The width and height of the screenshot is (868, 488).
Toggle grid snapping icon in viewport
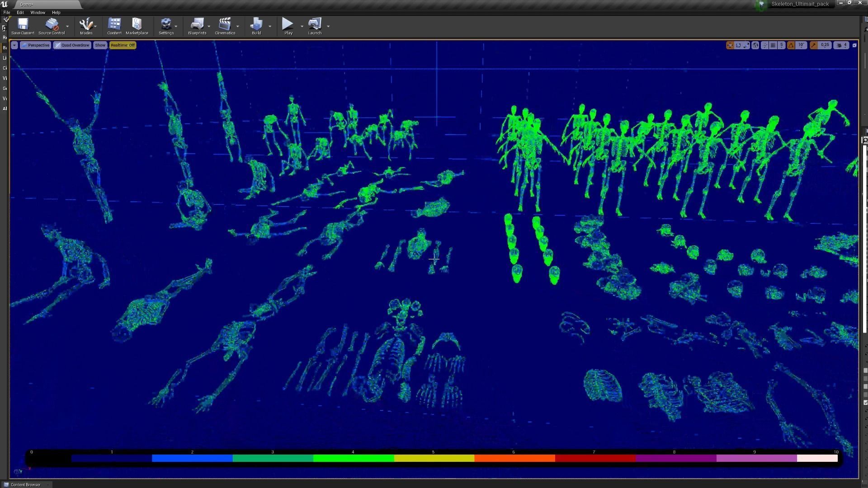773,45
